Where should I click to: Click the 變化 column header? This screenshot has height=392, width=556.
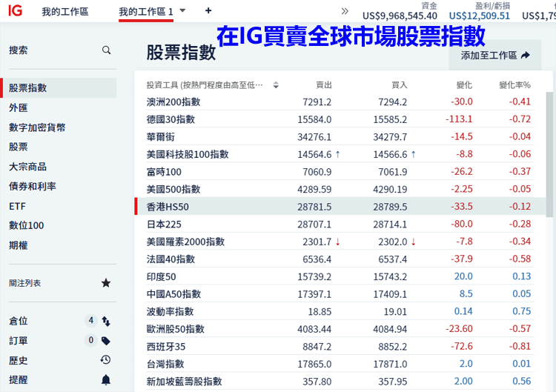coord(465,85)
